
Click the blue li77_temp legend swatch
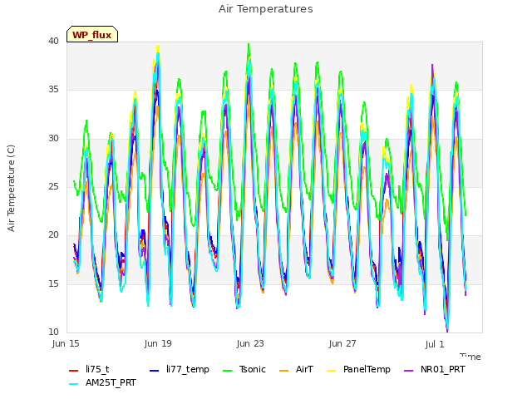[155, 371]
